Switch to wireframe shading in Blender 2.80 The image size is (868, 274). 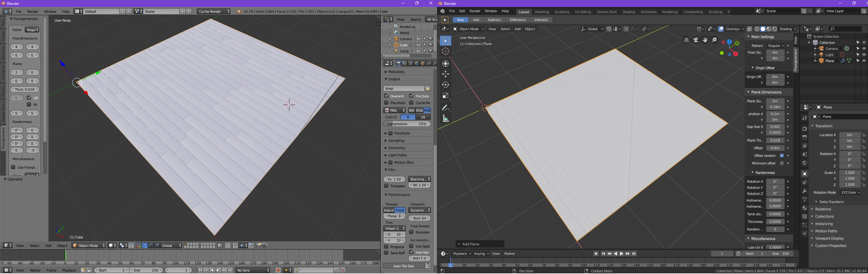pyautogui.click(x=757, y=29)
